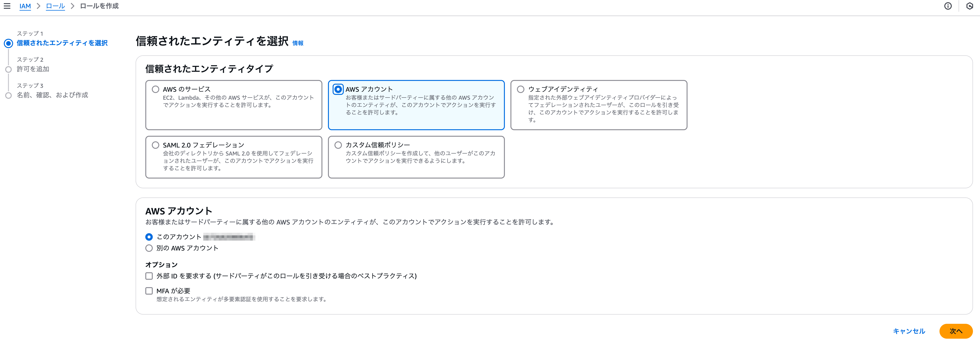
Task: Open the hamburger navigation menu icon
Action: click(7, 6)
